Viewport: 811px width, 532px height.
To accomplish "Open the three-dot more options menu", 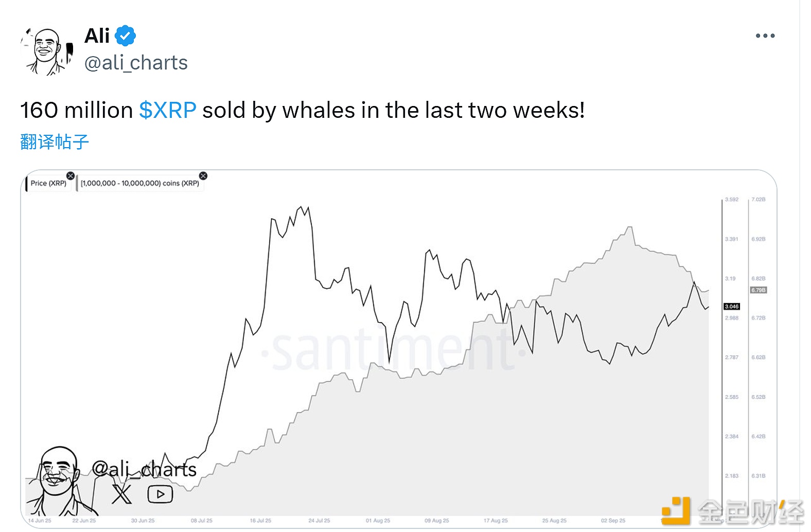I will tap(765, 36).
